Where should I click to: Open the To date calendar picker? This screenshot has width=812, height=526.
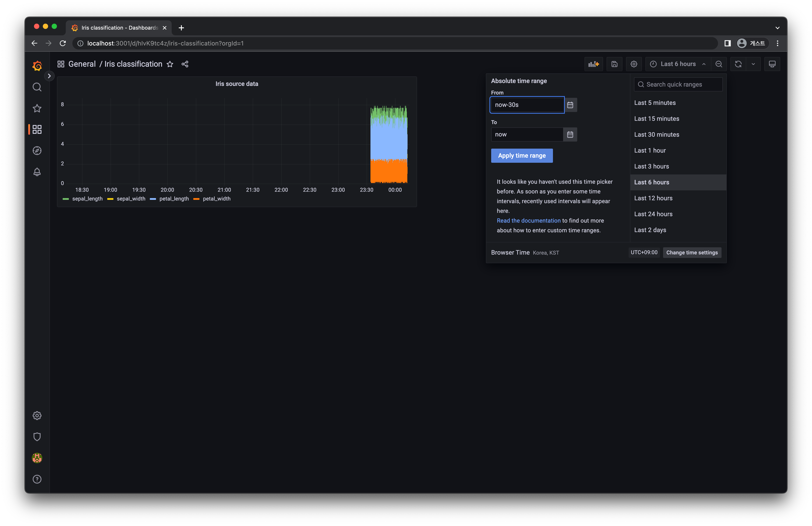pyautogui.click(x=570, y=134)
